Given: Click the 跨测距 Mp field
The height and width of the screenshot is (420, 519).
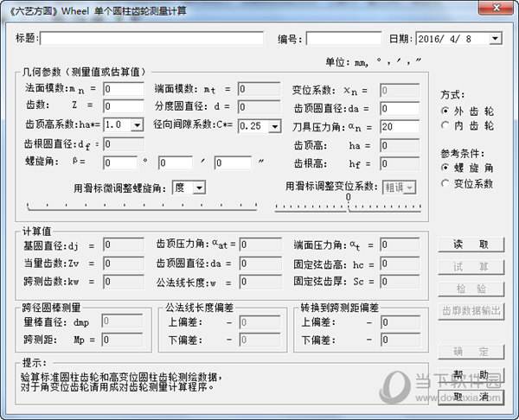Looking at the screenshot, I should tap(123, 340).
